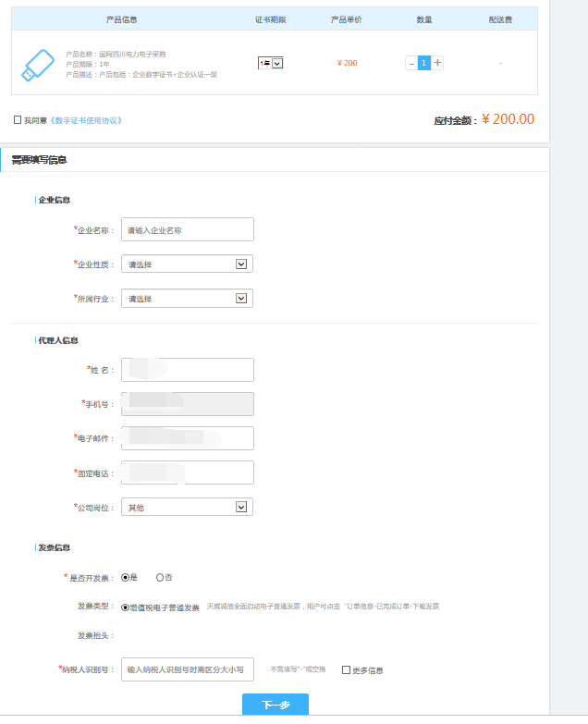This screenshot has width=588, height=724.
Task: Click the 姓名 input field
Action: tap(187, 370)
